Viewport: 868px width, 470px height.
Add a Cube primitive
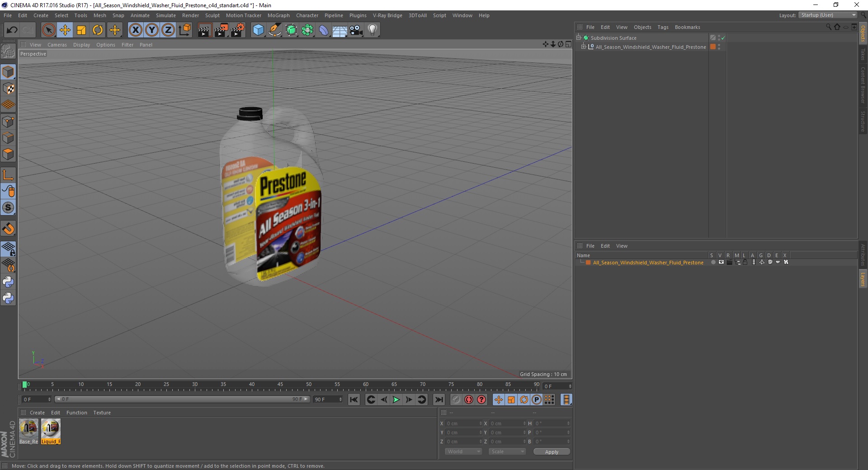[x=258, y=30]
